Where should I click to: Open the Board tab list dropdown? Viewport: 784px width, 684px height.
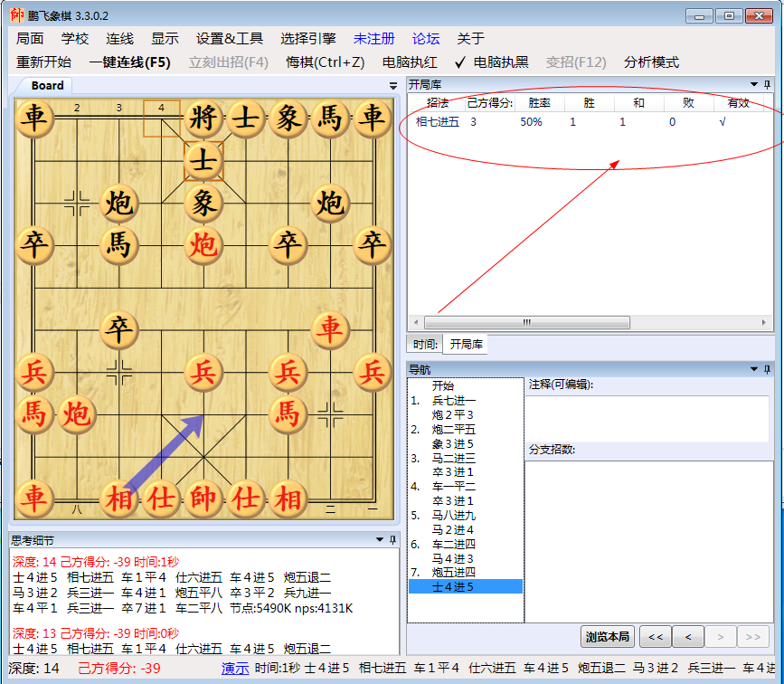[393, 86]
